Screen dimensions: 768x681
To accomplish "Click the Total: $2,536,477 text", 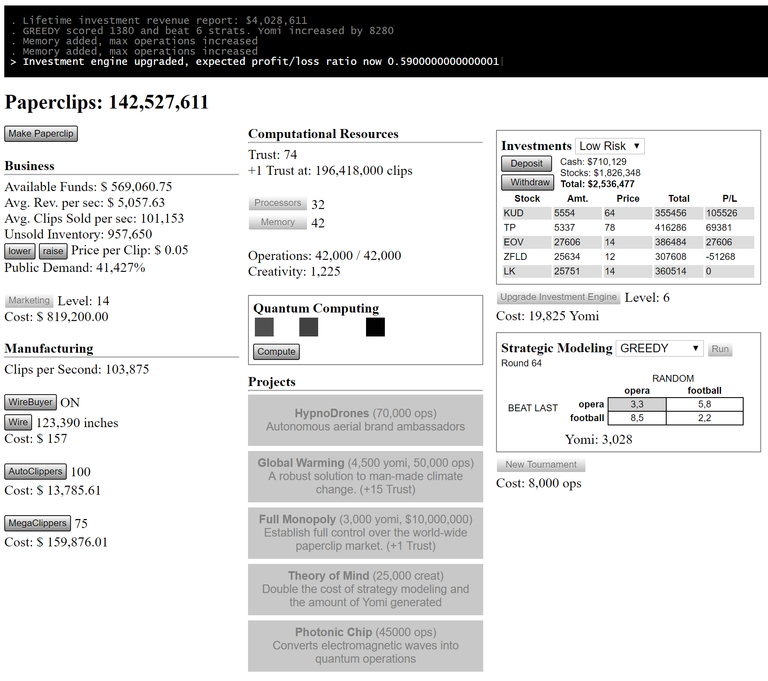I will pos(597,184).
